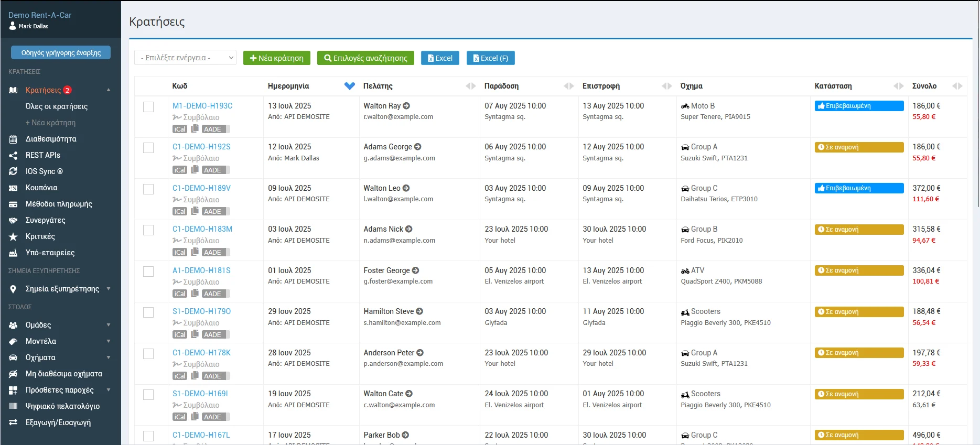Click sort arrows in the Πελάτης column header
The width and height of the screenshot is (980, 445).
click(470, 86)
